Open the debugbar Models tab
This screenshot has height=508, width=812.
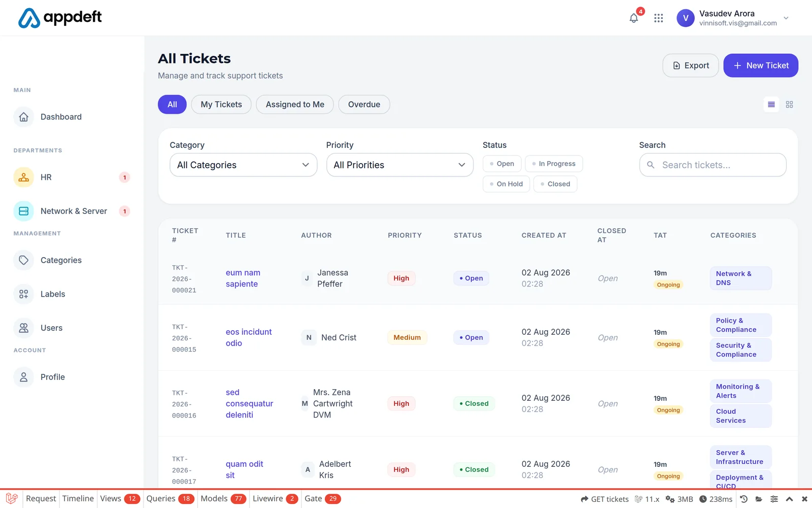point(223,499)
